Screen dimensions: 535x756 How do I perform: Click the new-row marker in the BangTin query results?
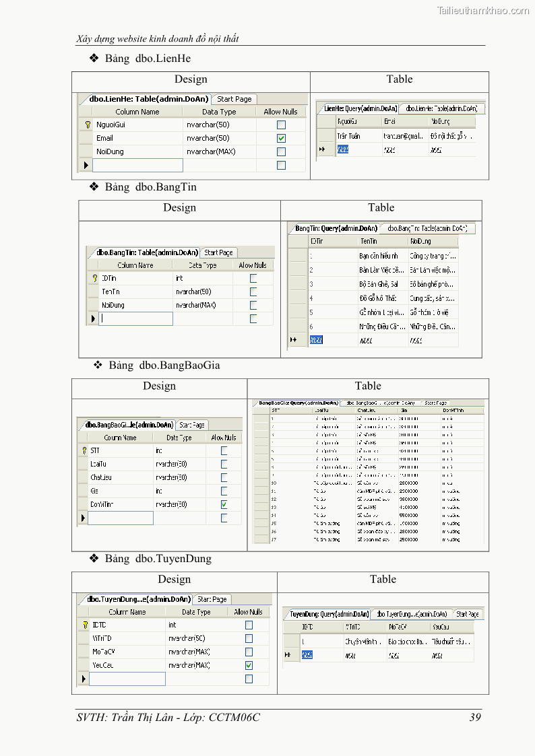point(293,340)
